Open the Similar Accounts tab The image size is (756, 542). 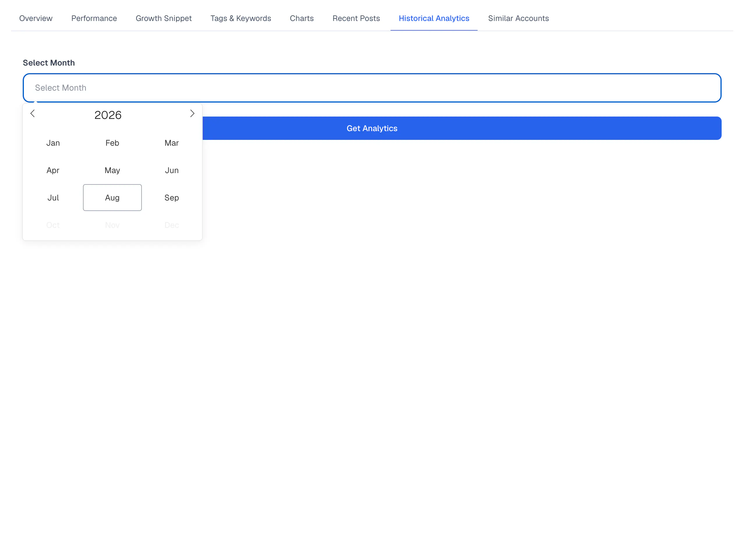(x=518, y=18)
